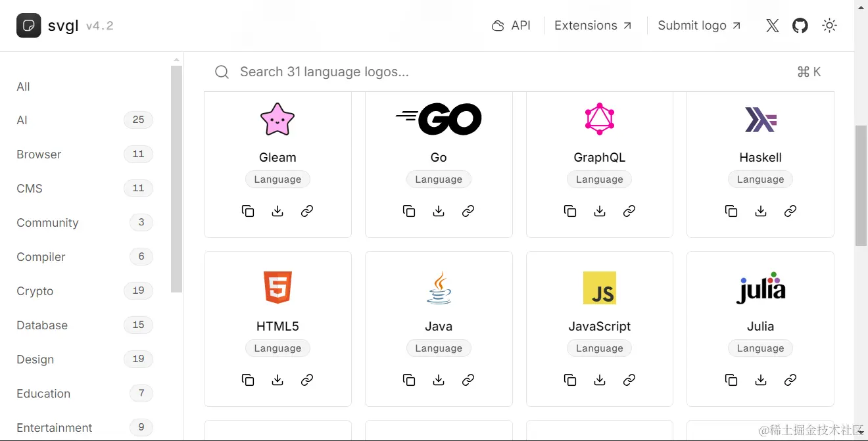Click the Language tag on Go card

pyautogui.click(x=439, y=179)
